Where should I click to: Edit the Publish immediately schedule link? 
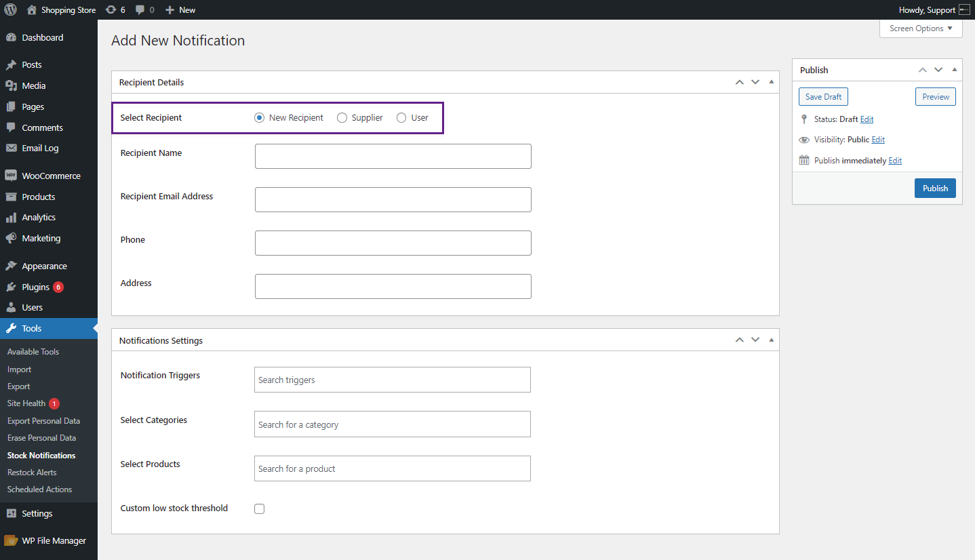tap(895, 161)
